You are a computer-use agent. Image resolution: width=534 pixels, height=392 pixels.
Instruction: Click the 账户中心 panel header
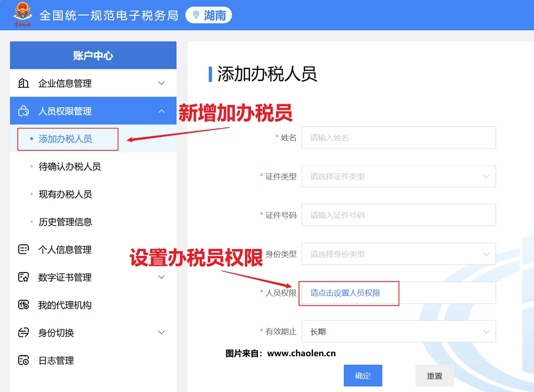pos(93,55)
